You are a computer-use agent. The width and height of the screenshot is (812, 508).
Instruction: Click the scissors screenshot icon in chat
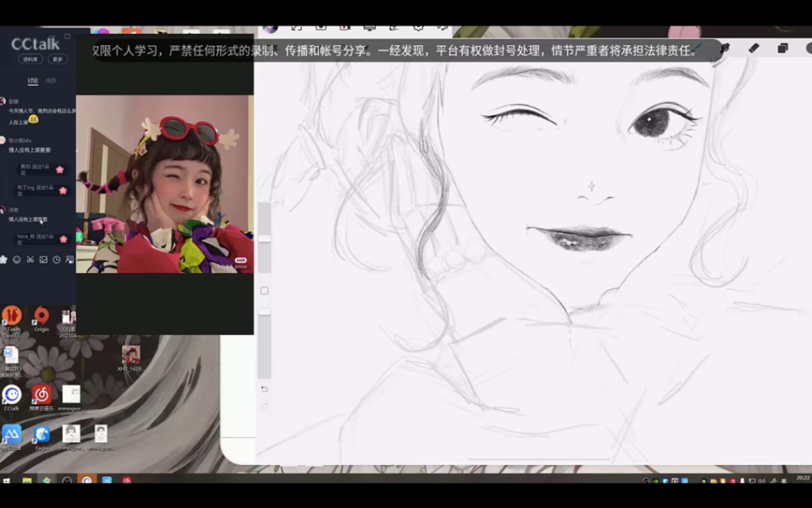[x=30, y=260]
